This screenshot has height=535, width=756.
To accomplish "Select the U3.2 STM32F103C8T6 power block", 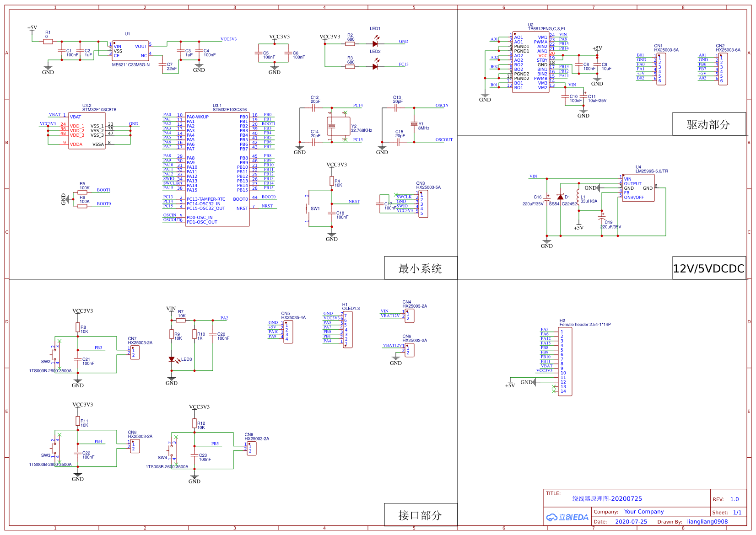I will pos(87,131).
